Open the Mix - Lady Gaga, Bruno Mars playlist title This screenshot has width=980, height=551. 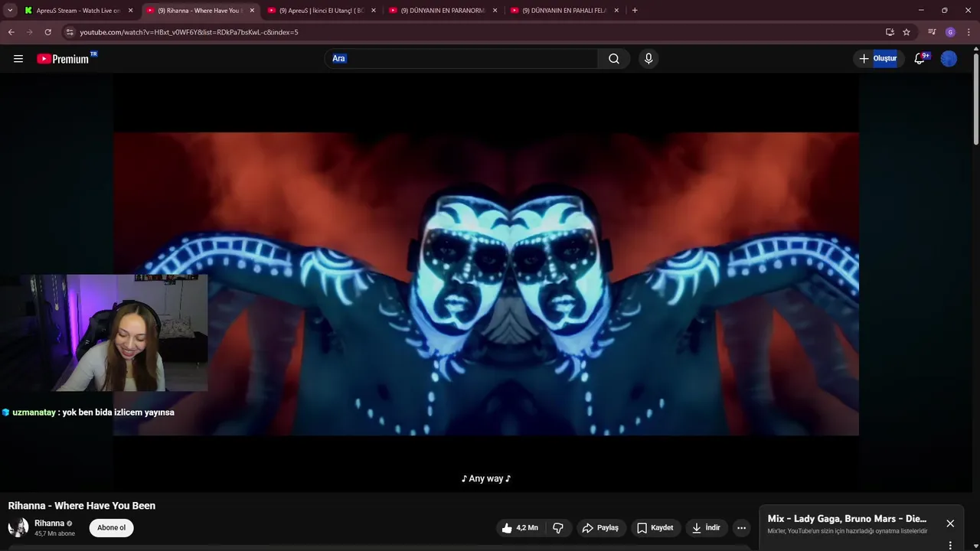point(847,519)
